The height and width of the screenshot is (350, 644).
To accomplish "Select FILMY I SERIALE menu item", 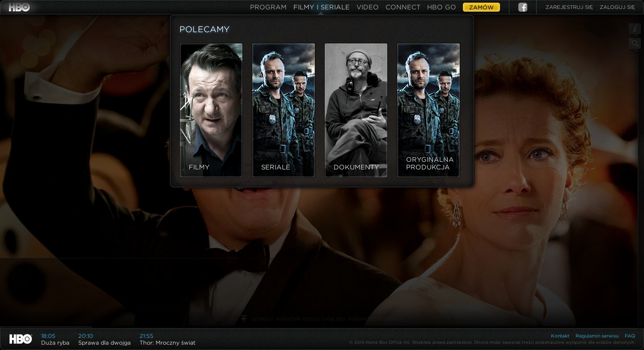I will [x=321, y=7].
